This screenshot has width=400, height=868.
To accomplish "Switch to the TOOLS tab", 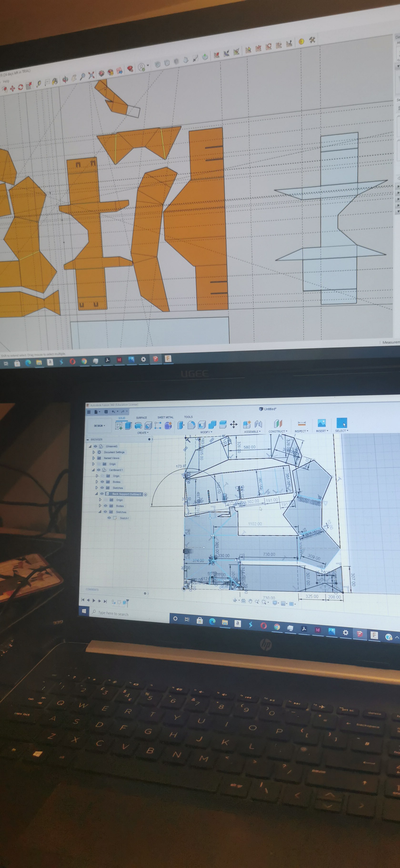I will (x=189, y=417).
